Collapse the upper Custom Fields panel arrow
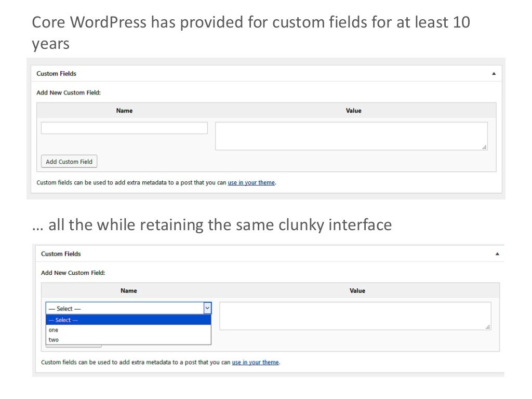 click(x=494, y=74)
